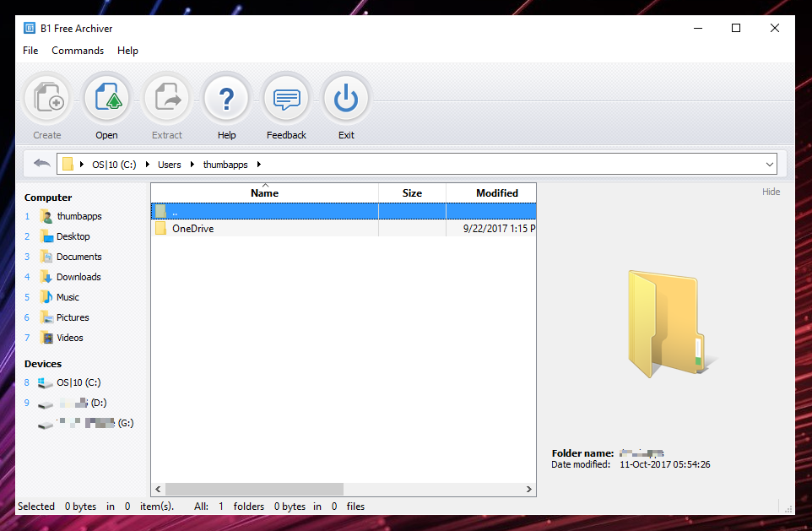
Task: Go back using the back arrow icon
Action: point(42,164)
